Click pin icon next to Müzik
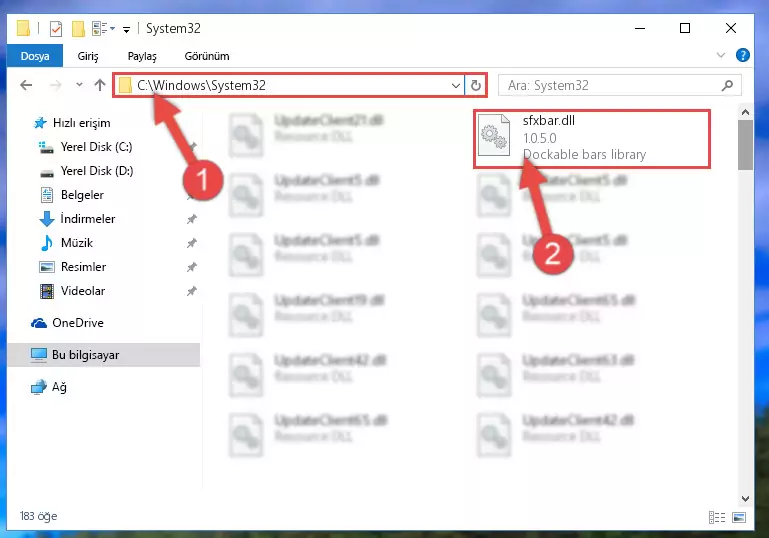Viewport: 769px width, 538px height. 192,243
